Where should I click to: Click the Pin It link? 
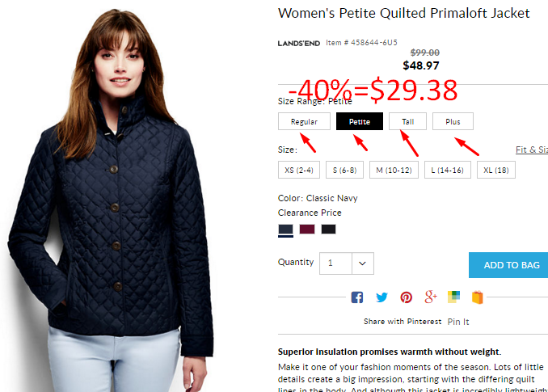pos(458,322)
